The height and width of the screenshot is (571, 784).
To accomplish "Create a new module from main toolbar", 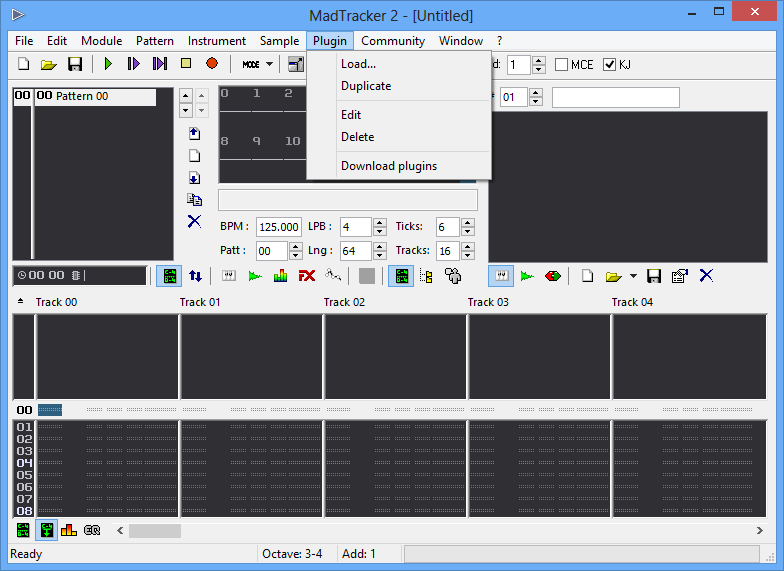I will [24, 64].
